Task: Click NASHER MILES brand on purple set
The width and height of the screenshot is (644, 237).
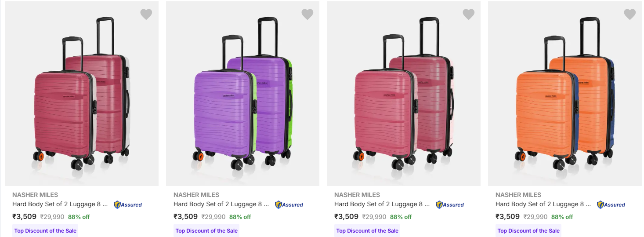Action: 196,195
